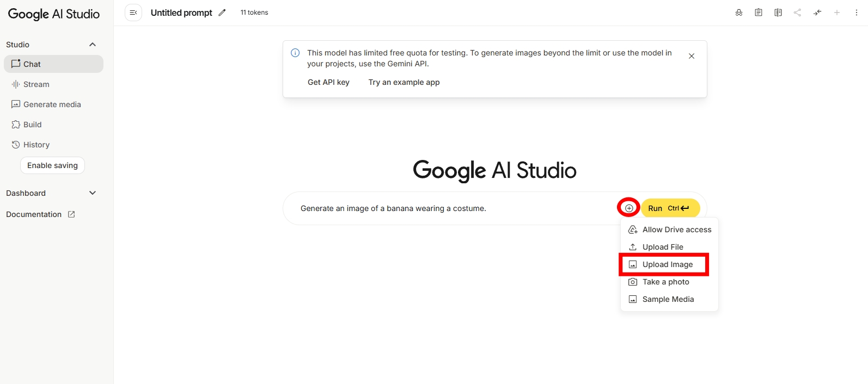Select Upload File from menu
Screen dimensions: 868x384
point(669,247)
